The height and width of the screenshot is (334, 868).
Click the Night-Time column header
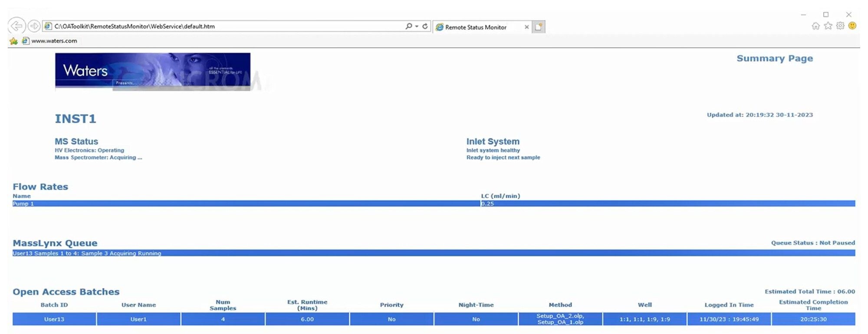click(476, 305)
